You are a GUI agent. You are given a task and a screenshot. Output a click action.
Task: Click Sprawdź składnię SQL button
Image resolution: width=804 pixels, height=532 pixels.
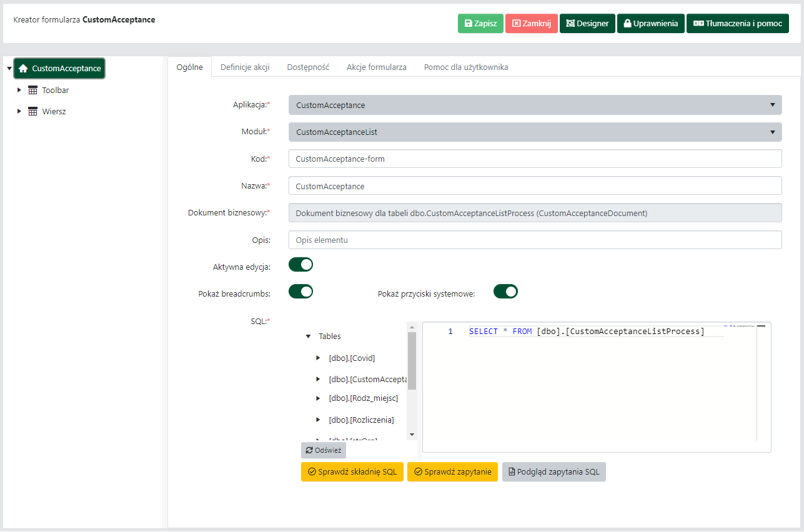click(x=352, y=472)
